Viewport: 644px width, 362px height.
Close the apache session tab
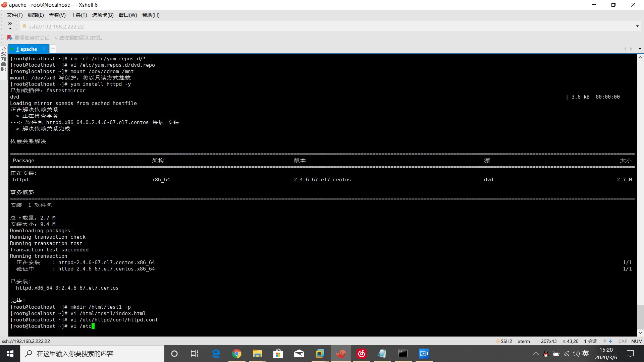pyautogui.click(x=44, y=49)
